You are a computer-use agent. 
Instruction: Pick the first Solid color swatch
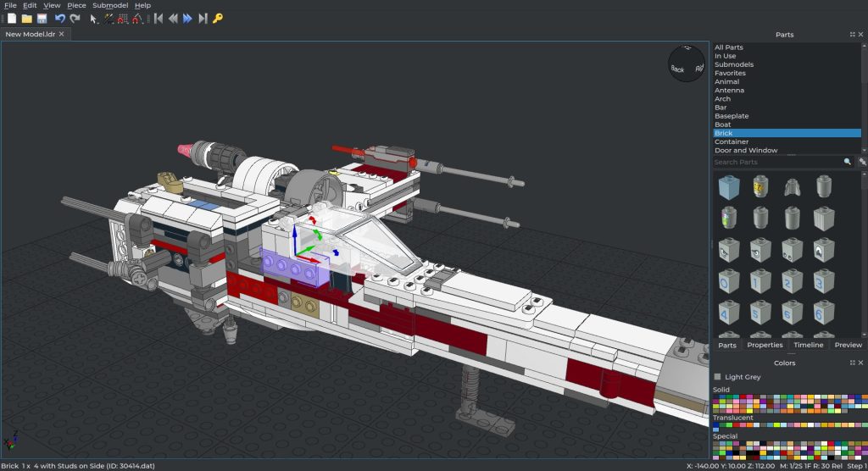tap(715, 396)
